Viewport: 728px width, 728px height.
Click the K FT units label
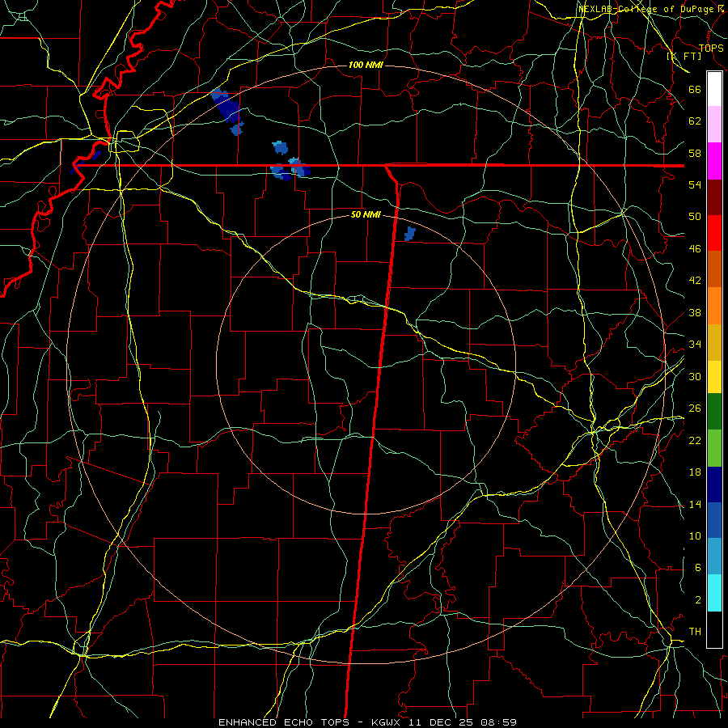(x=684, y=56)
